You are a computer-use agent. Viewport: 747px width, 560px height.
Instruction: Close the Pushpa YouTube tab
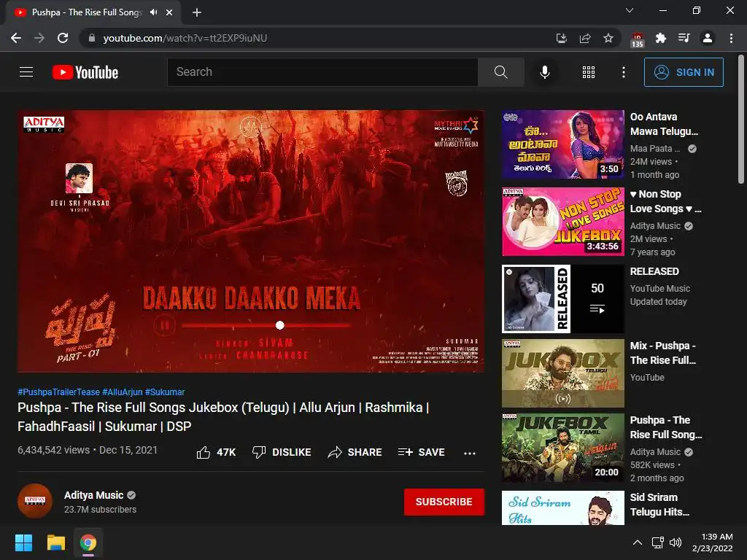point(169,12)
